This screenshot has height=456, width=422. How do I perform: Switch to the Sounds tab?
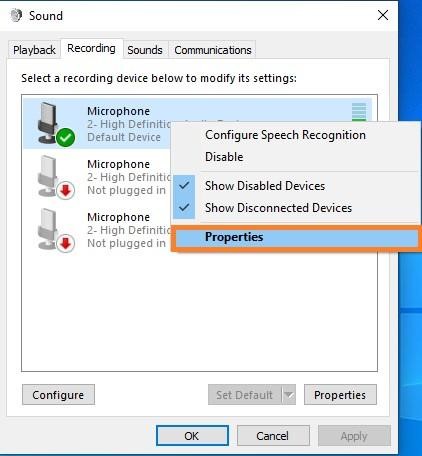click(x=145, y=50)
